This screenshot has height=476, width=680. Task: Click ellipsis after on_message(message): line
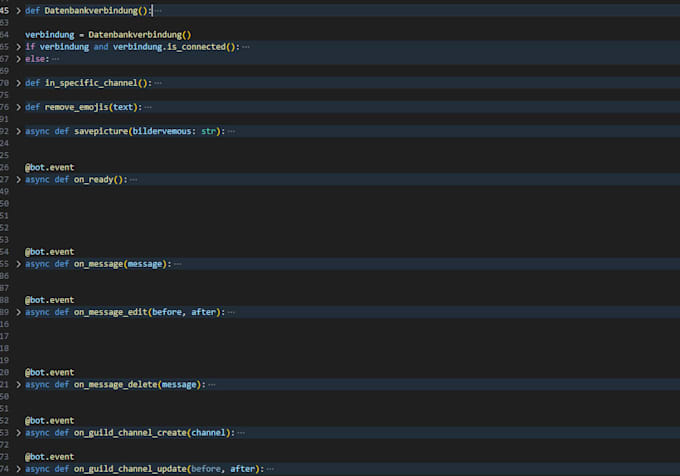click(x=178, y=264)
